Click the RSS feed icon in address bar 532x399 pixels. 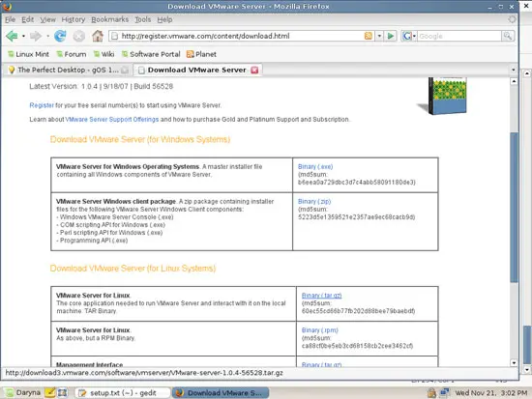[369, 36]
